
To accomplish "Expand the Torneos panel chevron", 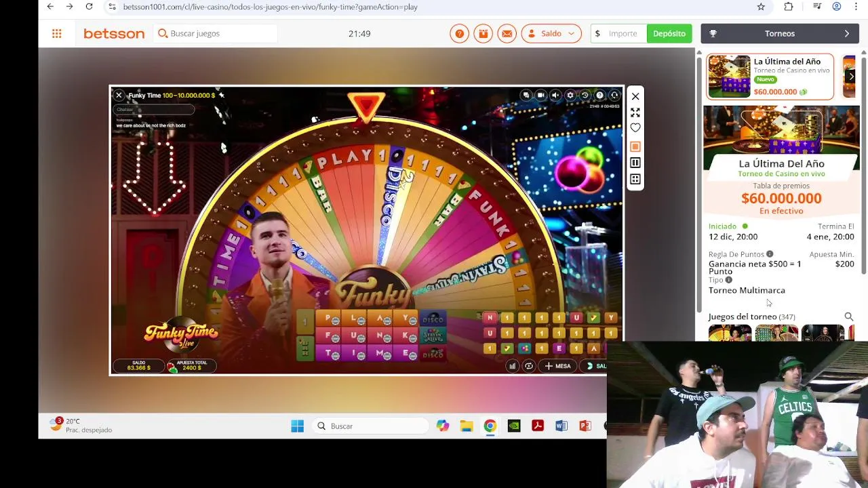I will point(846,33).
